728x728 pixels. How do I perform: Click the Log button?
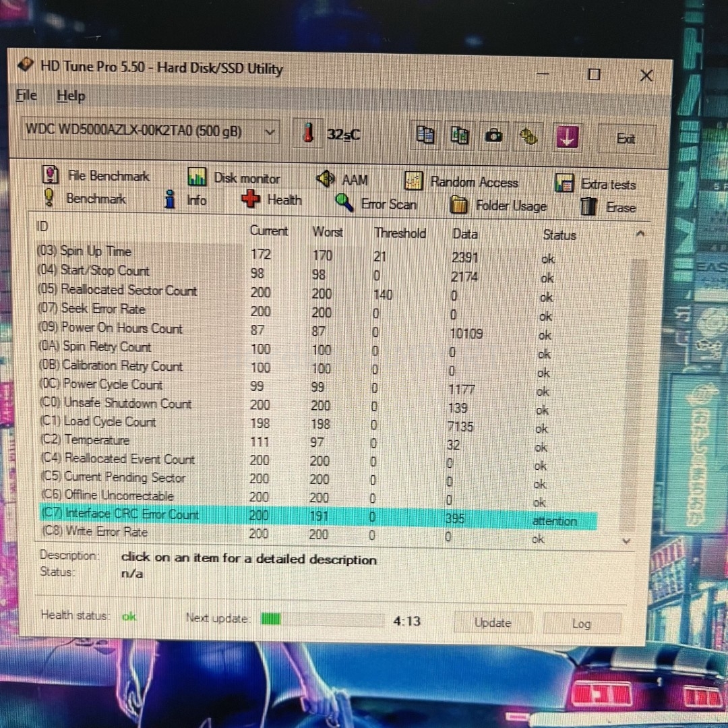coord(581,624)
